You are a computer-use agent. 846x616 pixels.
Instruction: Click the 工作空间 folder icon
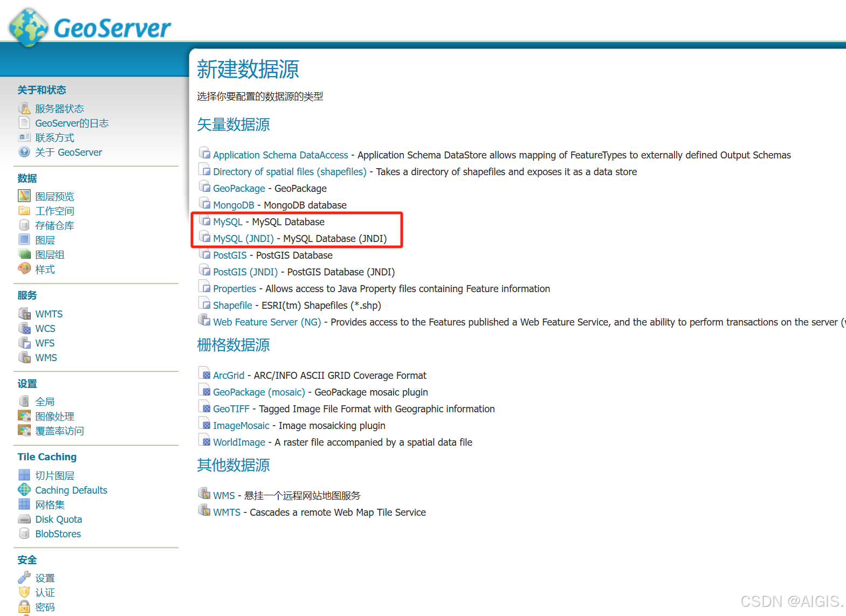(24, 211)
